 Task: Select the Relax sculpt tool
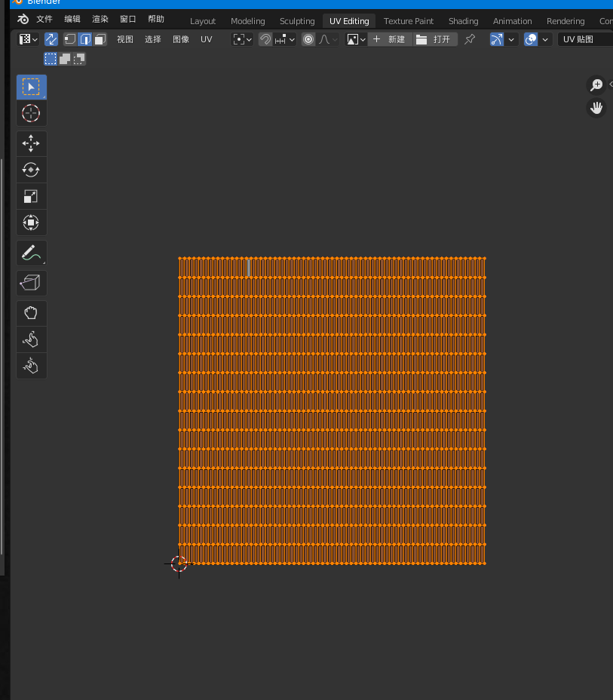pos(31,339)
